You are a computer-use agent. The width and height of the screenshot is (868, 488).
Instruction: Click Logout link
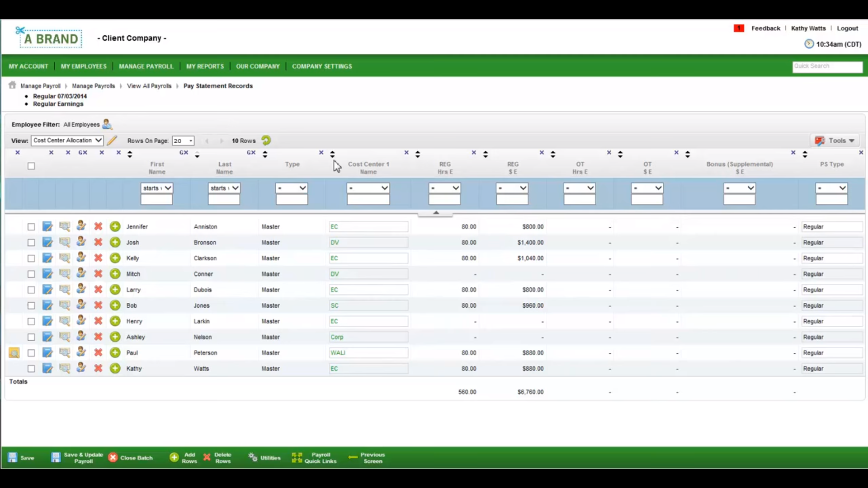(847, 28)
